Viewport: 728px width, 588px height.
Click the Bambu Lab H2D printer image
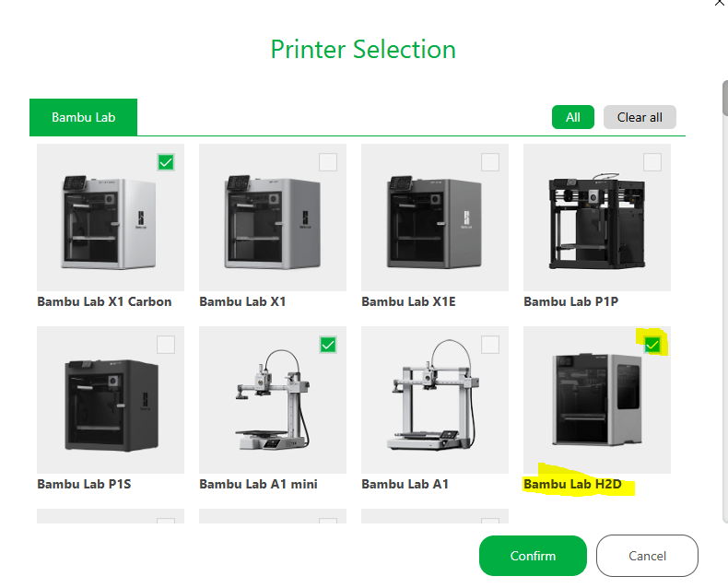click(597, 400)
